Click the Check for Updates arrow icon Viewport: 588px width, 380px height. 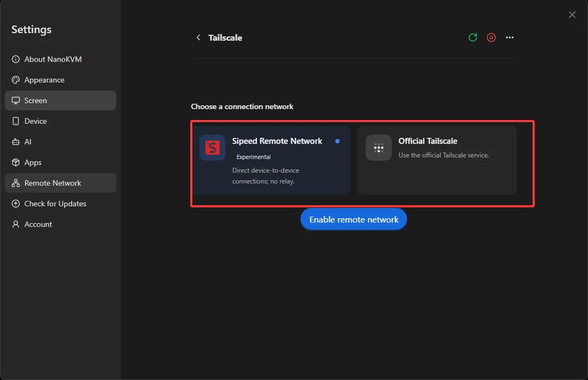[x=16, y=204]
